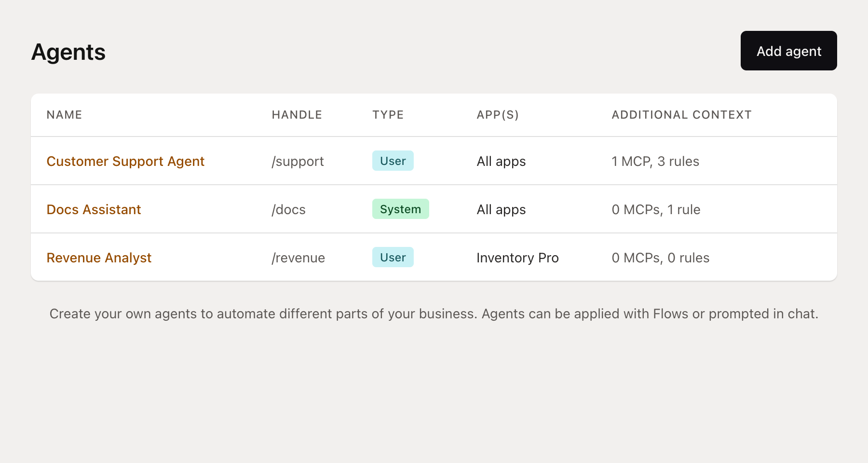Screen dimensions: 868x463
Task: Open the Revenue Analyst agent
Action: click(99, 258)
